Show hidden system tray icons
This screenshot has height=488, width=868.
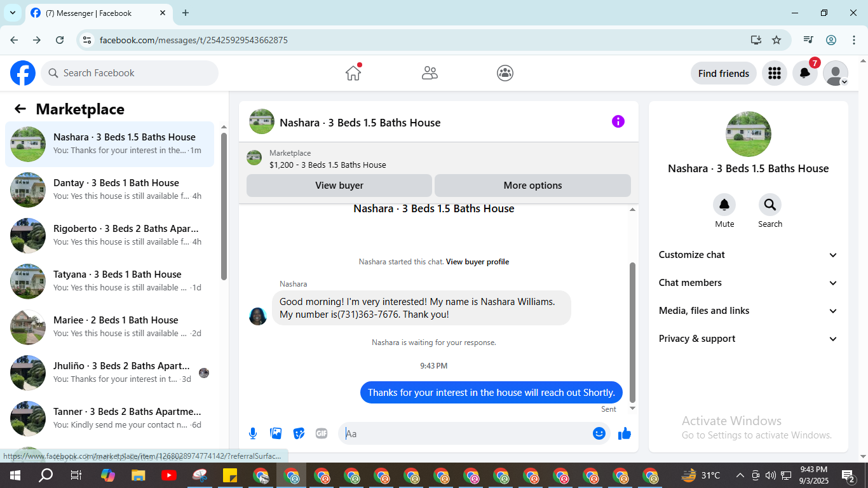coord(740,475)
